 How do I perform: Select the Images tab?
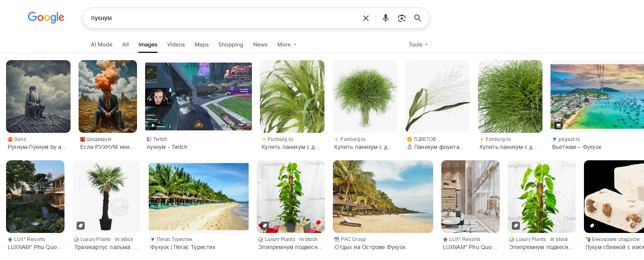point(148,44)
